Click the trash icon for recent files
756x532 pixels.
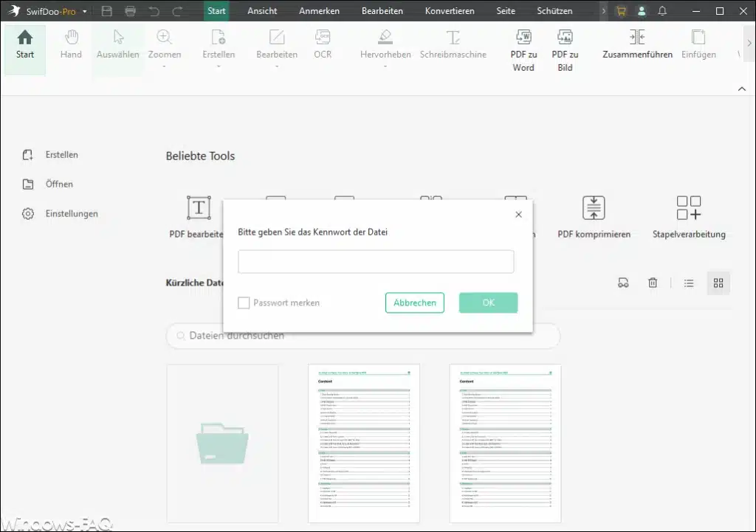653,283
